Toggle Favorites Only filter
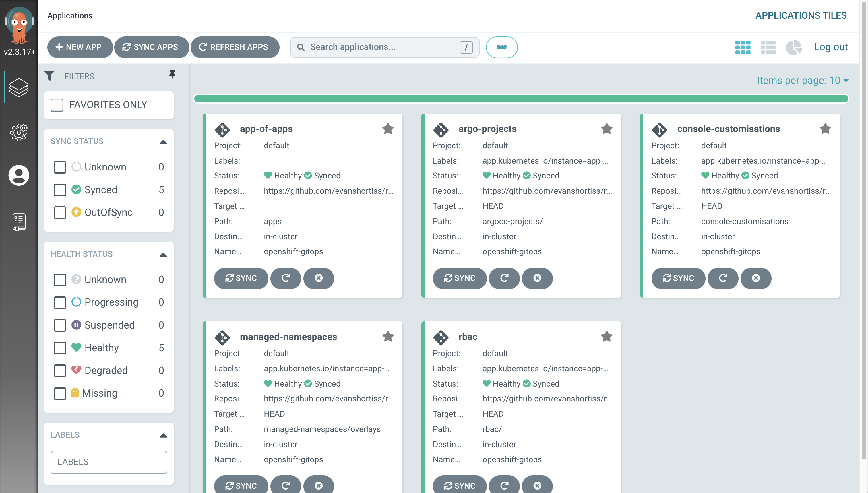The height and width of the screenshot is (493, 868). [x=57, y=105]
